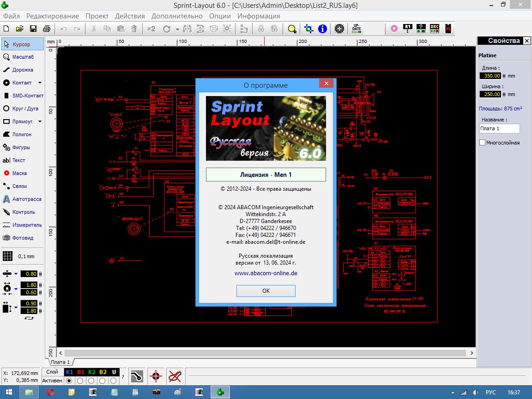532x399 pixels.
Task: Click the blue info icon
Action: coord(322,29)
